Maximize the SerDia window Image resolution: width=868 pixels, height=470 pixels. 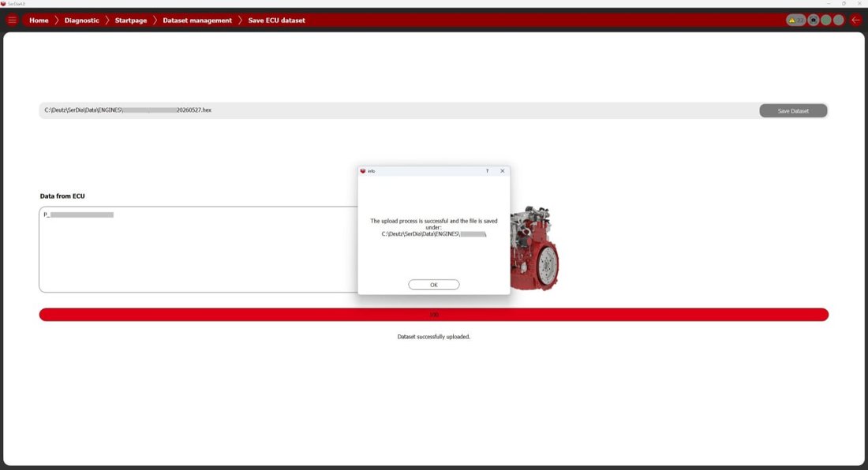point(844,3)
